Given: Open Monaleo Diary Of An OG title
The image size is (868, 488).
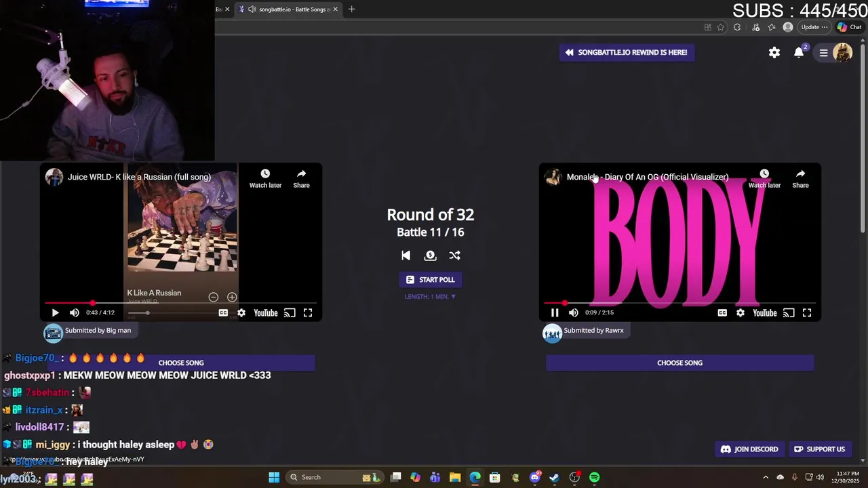Looking at the screenshot, I should [648, 177].
